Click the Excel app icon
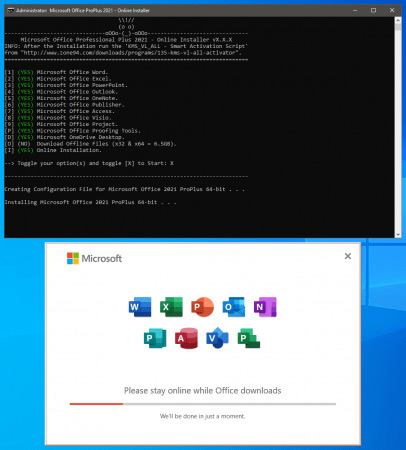Viewport: 406px width, 450px height. click(x=171, y=307)
